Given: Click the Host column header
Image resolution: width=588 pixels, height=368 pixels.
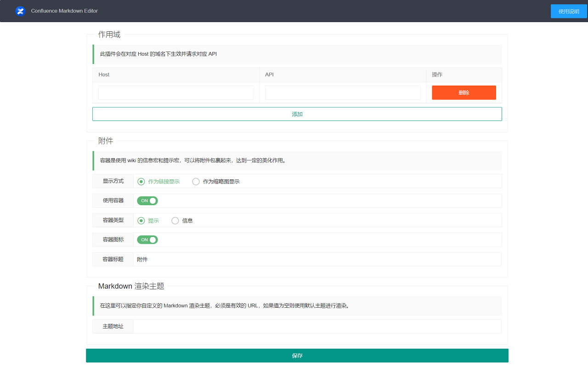Looking at the screenshot, I should 104,75.
